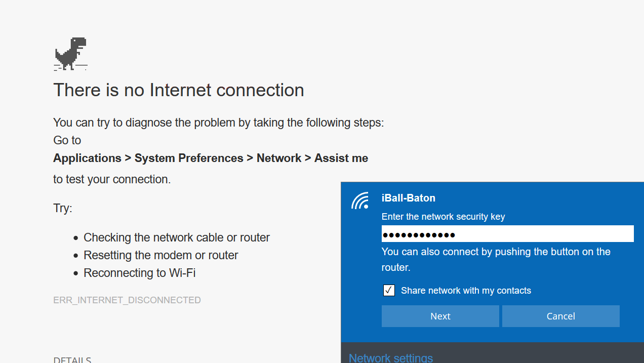The height and width of the screenshot is (363, 644).
Task: Click "Checking the network cable or router" suggestion
Action: pyautogui.click(x=176, y=237)
